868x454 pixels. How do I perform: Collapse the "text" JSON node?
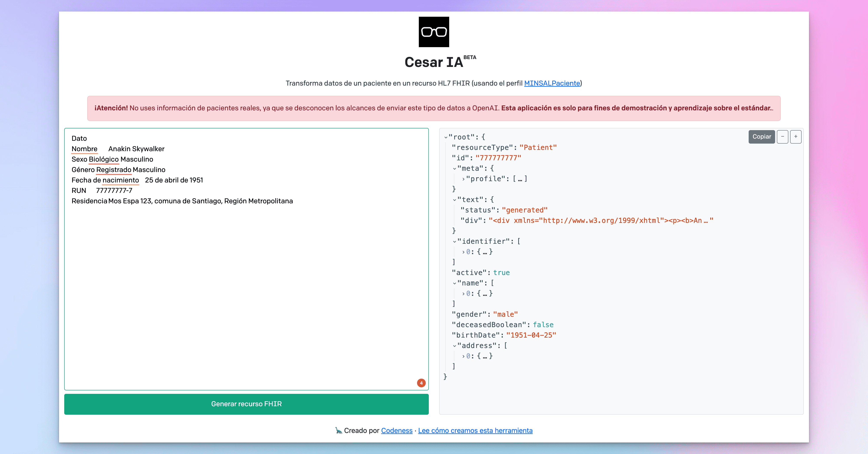tap(455, 200)
